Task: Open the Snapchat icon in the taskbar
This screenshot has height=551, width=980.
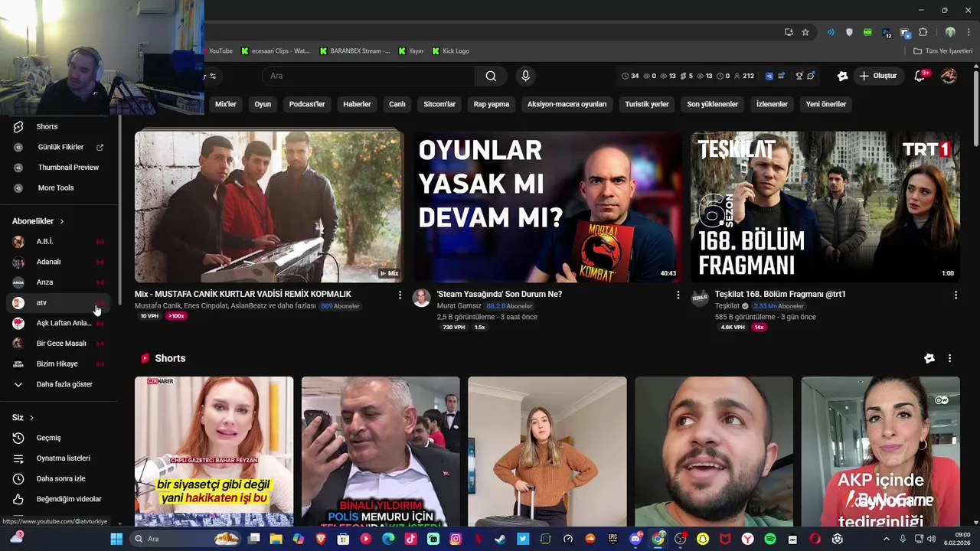Action: tap(703, 539)
